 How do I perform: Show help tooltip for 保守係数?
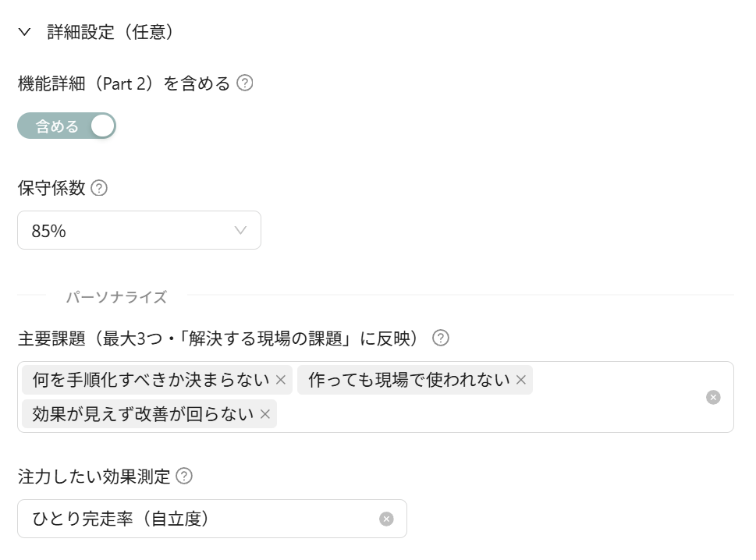(x=99, y=188)
